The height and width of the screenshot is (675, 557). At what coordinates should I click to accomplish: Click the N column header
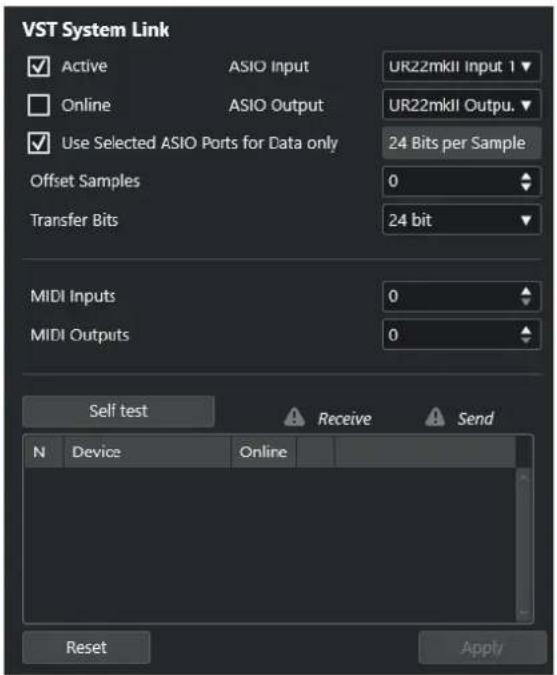(44, 452)
